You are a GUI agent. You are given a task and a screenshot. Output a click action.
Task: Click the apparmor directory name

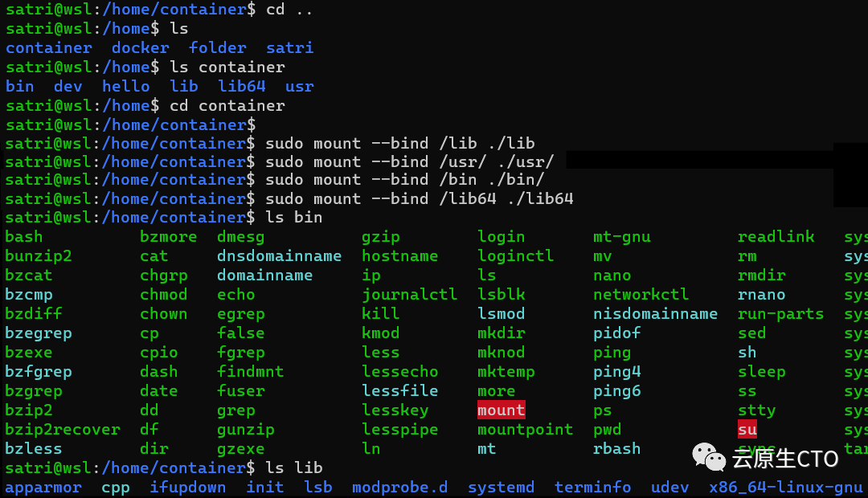pyautogui.click(x=43, y=488)
